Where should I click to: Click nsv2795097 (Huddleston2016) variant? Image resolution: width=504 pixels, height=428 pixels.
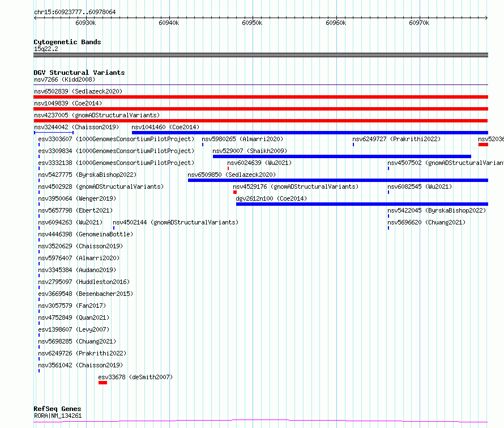84,282
